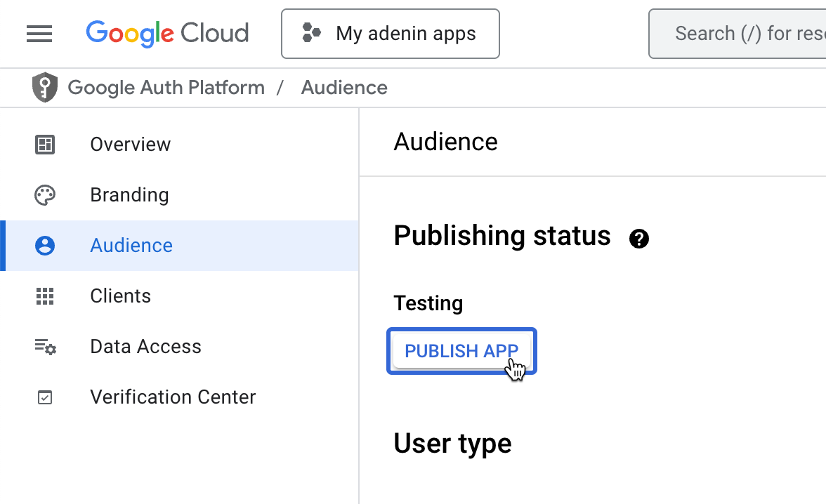The height and width of the screenshot is (504, 826).
Task: Click the Branding palette icon
Action: click(45, 195)
